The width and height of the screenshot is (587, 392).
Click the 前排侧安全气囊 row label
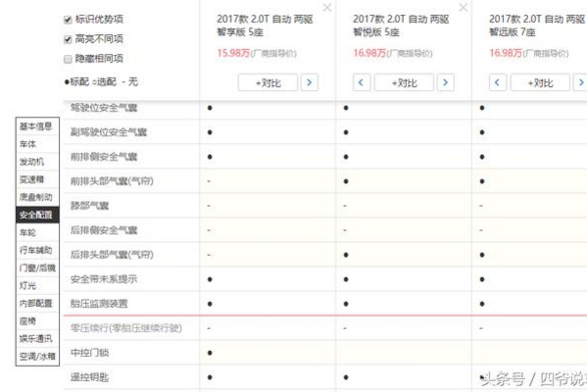[x=104, y=157]
